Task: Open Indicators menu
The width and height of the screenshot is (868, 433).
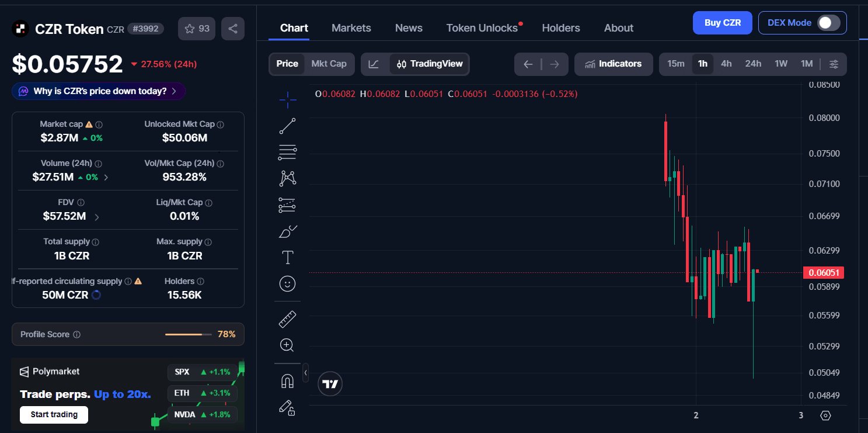Action: click(x=613, y=64)
